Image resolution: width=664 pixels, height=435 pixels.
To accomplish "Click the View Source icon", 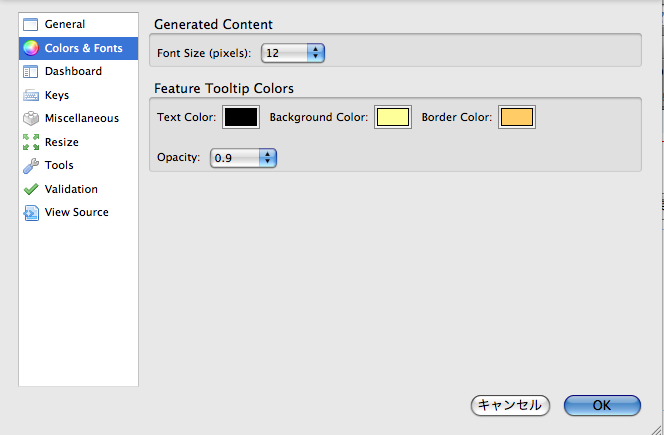I will tap(30, 212).
